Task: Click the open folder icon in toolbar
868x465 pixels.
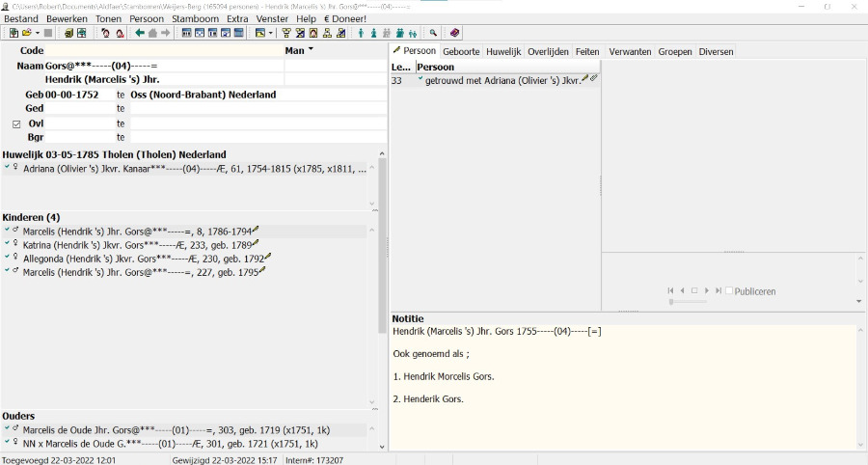Action: tap(27, 33)
